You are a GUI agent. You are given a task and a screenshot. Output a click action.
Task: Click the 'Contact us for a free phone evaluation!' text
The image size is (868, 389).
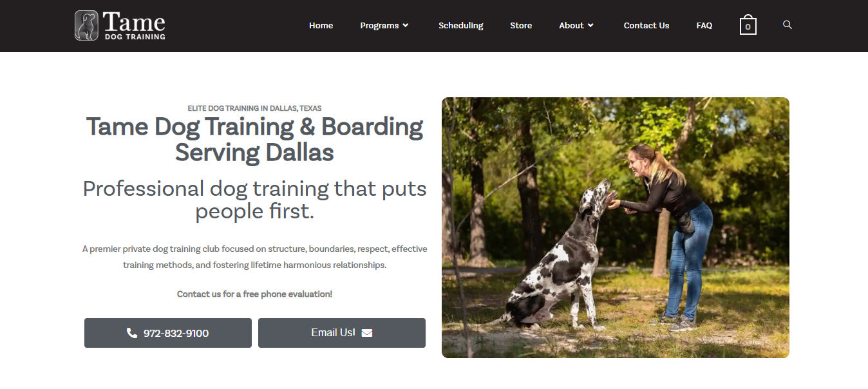(254, 294)
